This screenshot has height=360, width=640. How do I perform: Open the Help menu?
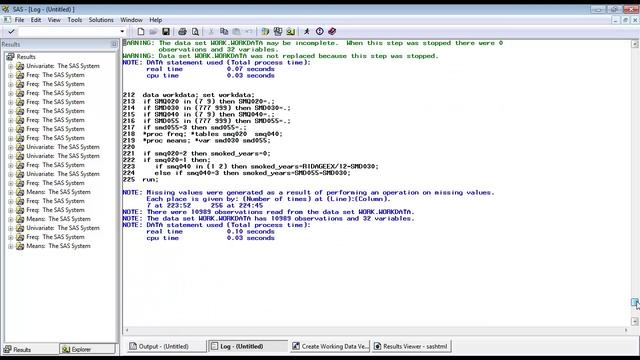point(156,20)
